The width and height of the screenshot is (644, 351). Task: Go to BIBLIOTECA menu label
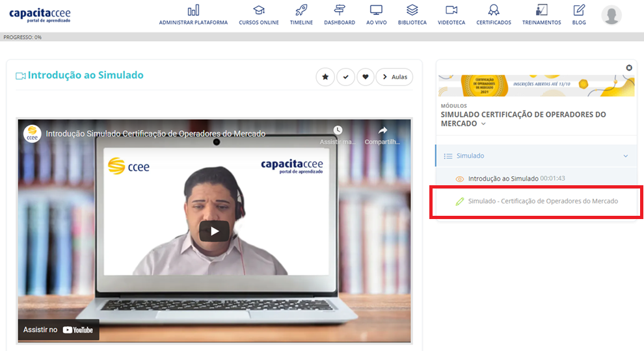point(412,23)
